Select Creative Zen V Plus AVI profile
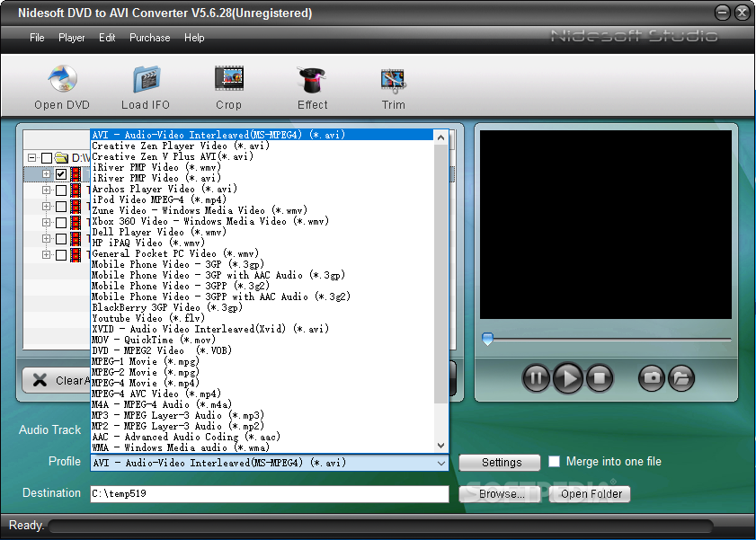756x540 pixels. tap(262, 156)
